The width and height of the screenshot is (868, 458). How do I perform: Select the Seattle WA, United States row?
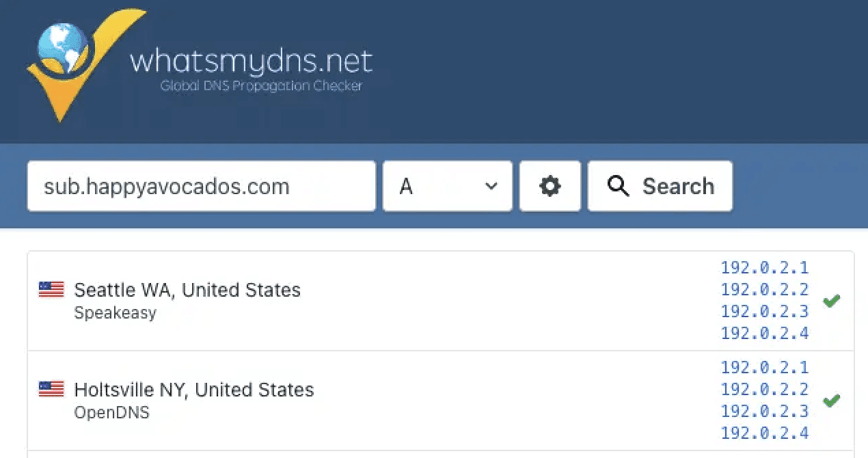point(187,291)
